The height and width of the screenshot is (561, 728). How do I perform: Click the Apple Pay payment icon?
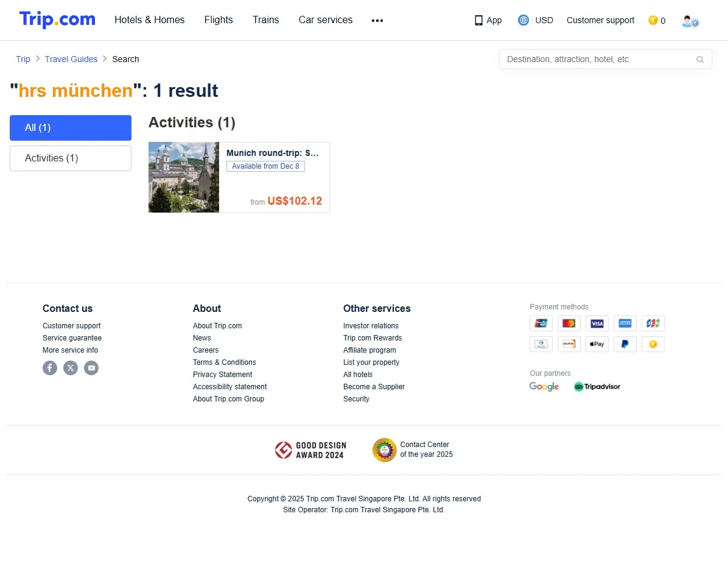coord(597,344)
